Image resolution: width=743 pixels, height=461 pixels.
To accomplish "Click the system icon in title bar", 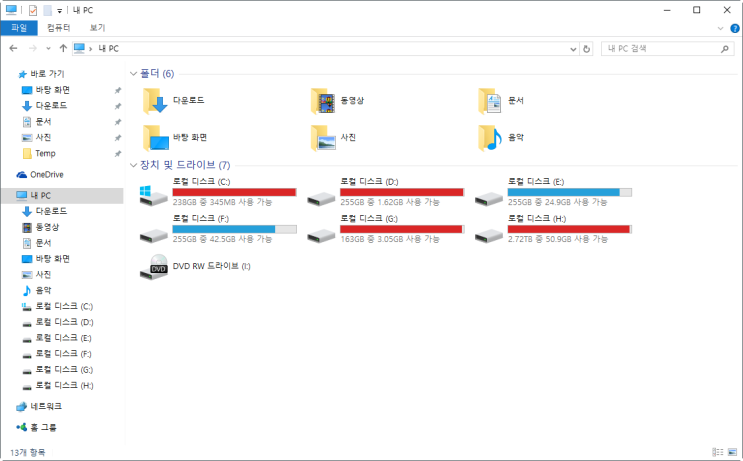I will (x=11, y=10).
